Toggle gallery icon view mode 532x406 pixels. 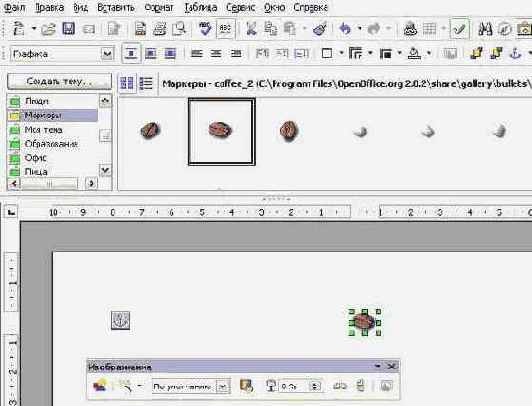(127, 83)
